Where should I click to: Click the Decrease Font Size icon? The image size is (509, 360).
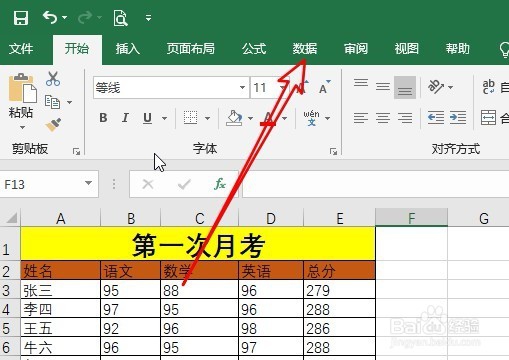coord(324,87)
